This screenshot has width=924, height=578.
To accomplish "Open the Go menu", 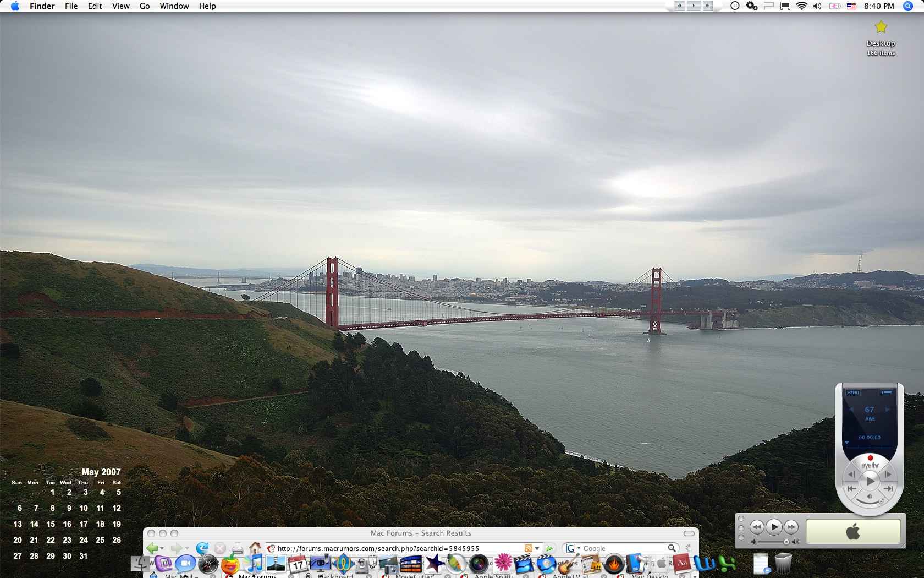I will pyautogui.click(x=145, y=6).
